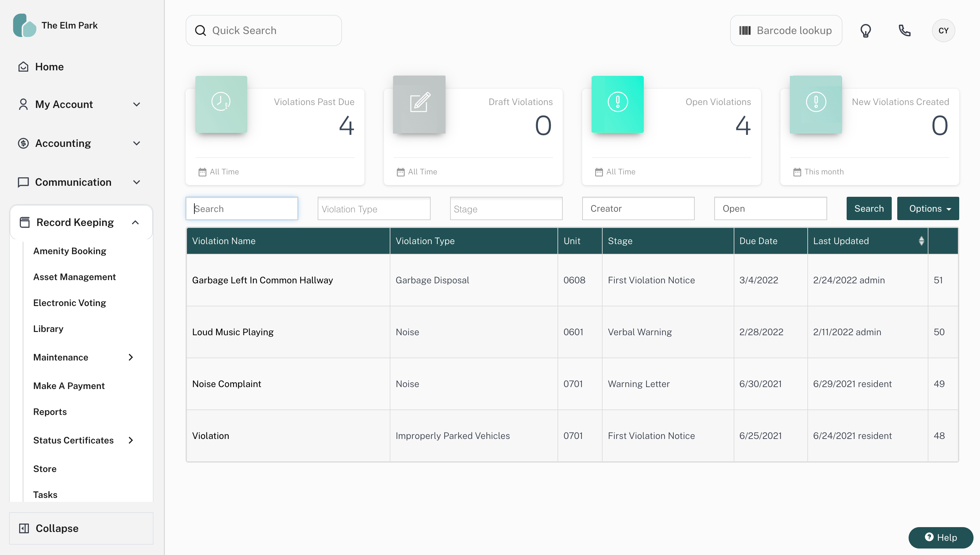Expand the Accounting section
Image resolution: width=980 pixels, height=555 pixels.
pyautogui.click(x=137, y=143)
